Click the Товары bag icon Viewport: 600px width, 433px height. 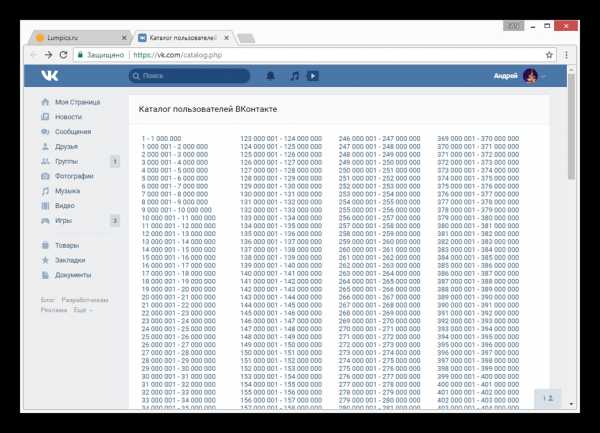(x=45, y=245)
